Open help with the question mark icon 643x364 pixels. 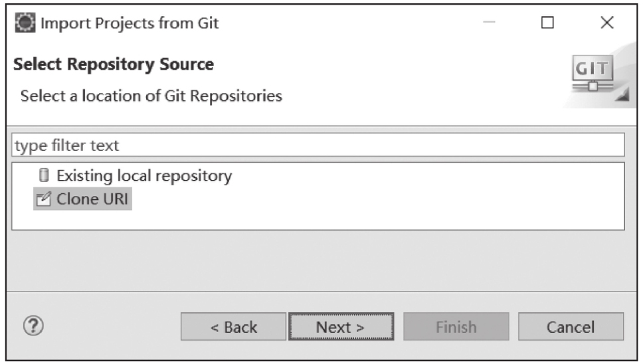click(33, 326)
